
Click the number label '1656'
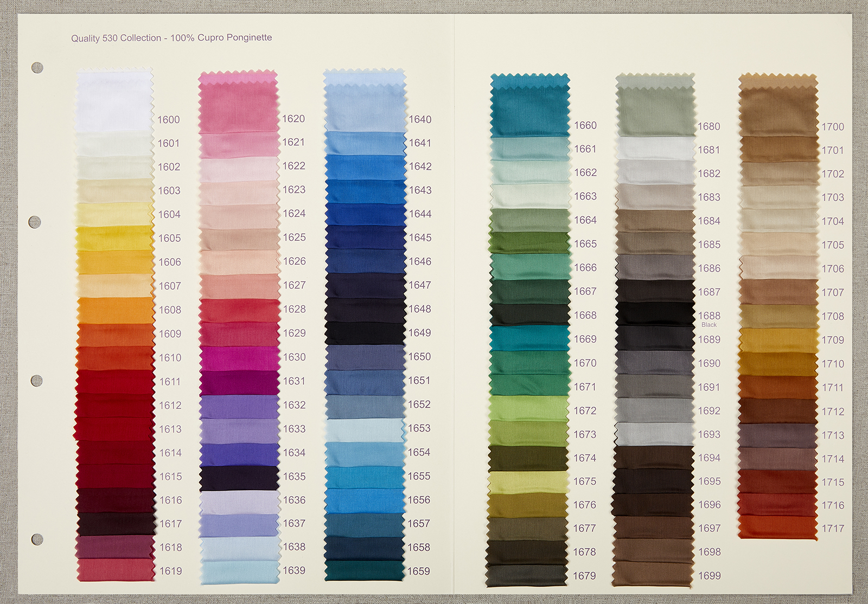coord(419,500)
